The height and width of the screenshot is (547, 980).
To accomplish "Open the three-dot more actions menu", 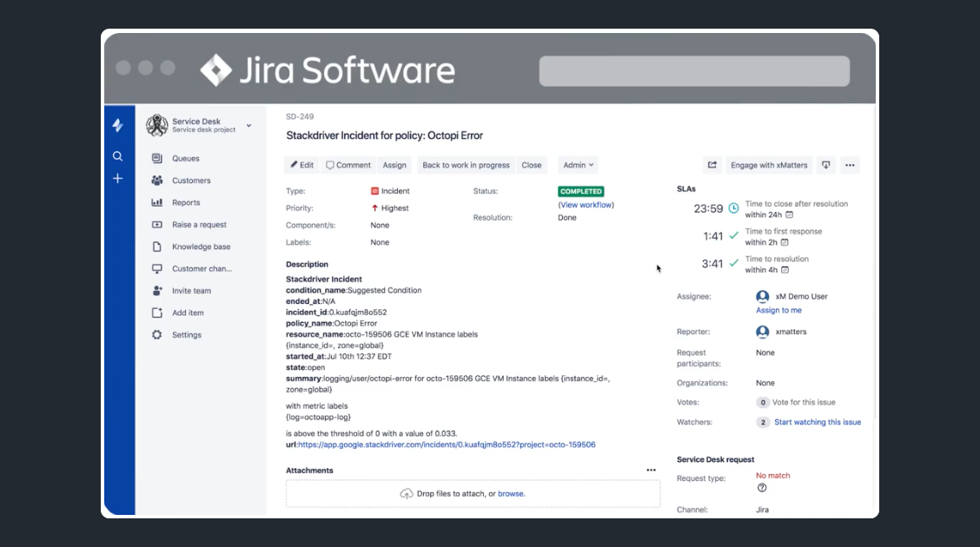I will (x=850, y=165).
